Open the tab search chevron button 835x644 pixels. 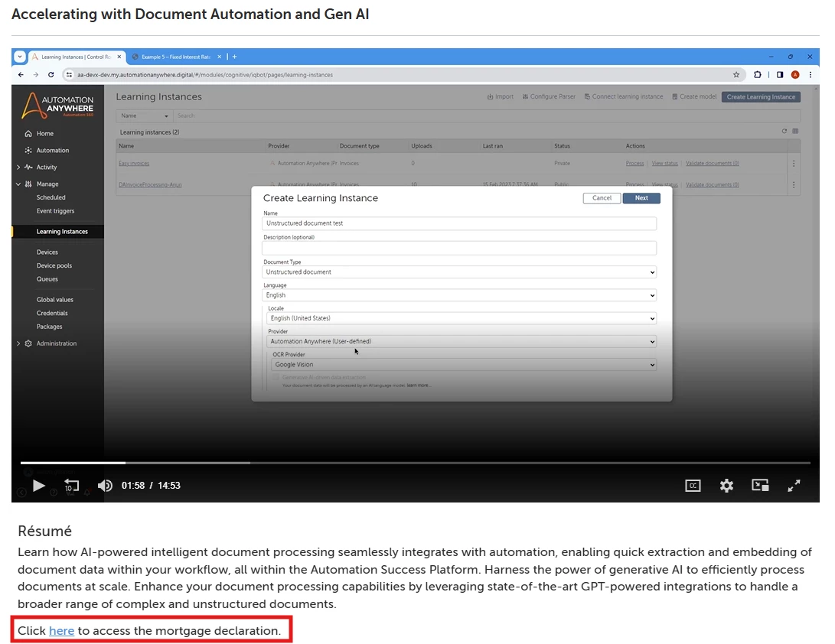point(20,57)
